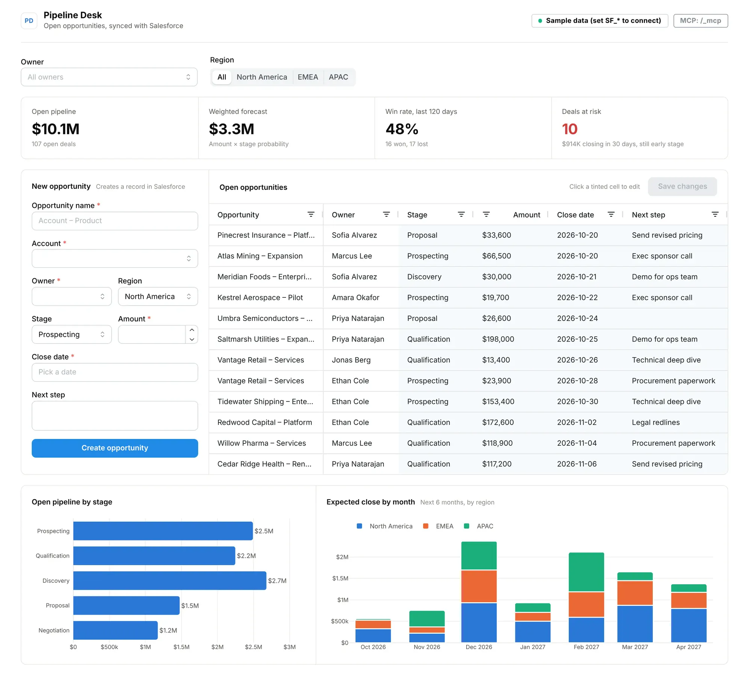Focus the Opportunity name input field
The width and height of the screenshot is (749, 700).
tap(115, 221)
